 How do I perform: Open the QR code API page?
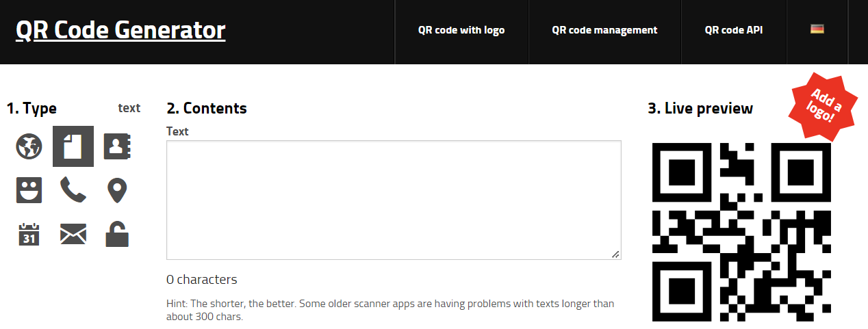(734, 30)
